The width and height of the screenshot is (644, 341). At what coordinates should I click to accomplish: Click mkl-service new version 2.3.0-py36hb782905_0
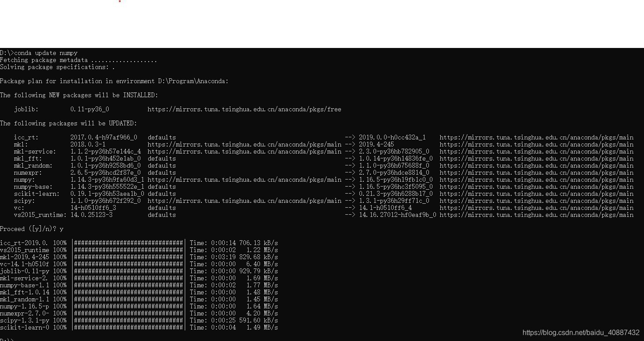[394, 151]
